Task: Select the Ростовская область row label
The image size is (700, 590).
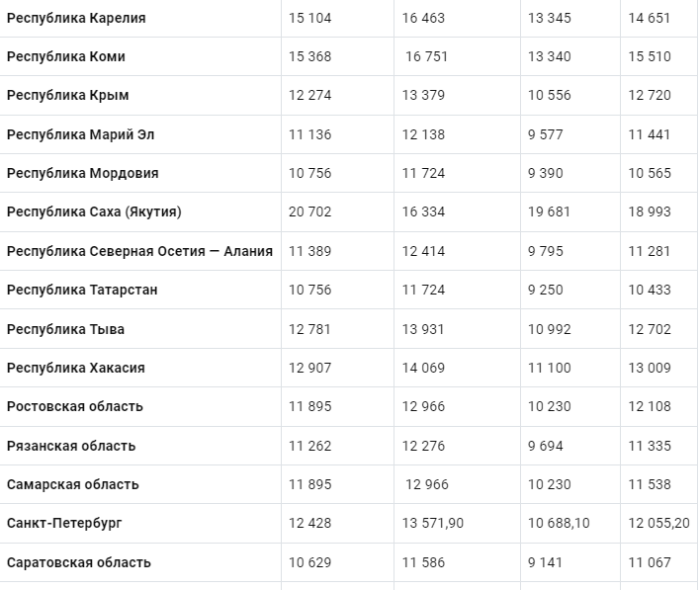Action: coord(75,406)
